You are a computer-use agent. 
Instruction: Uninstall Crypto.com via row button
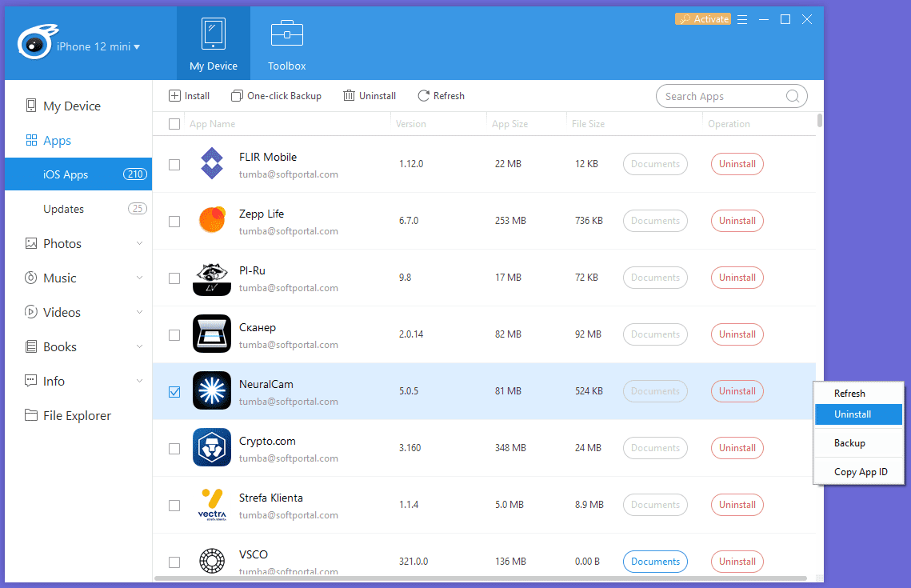737,448
